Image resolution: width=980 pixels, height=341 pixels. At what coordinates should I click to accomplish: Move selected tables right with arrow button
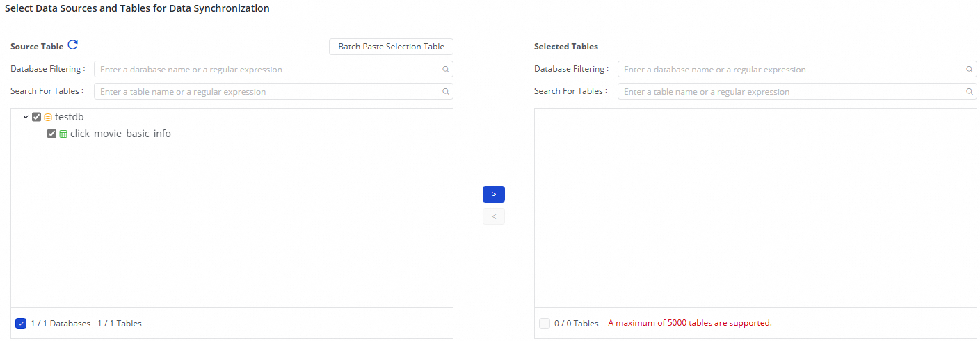point(493,194)
